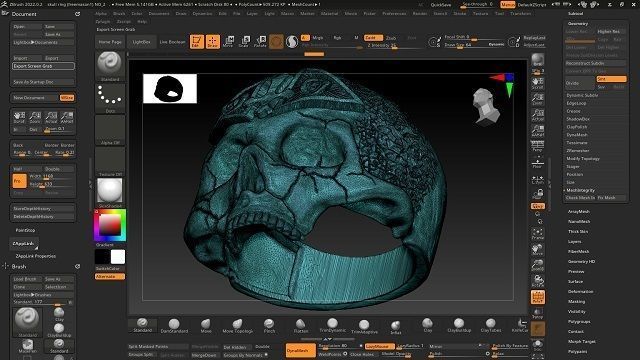640x360 pixels.
Task: Open the Alpha Off selector
Action: [x=110, y=130]
